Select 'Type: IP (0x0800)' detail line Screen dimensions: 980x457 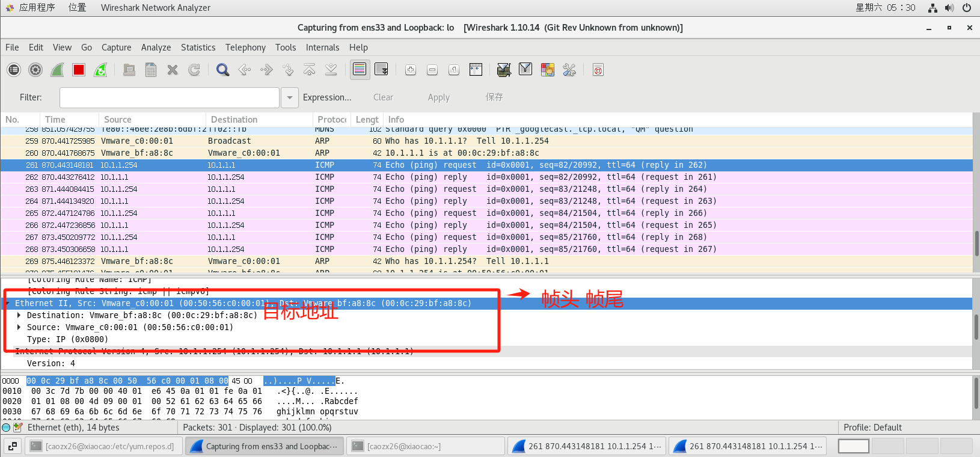point(67,339)
